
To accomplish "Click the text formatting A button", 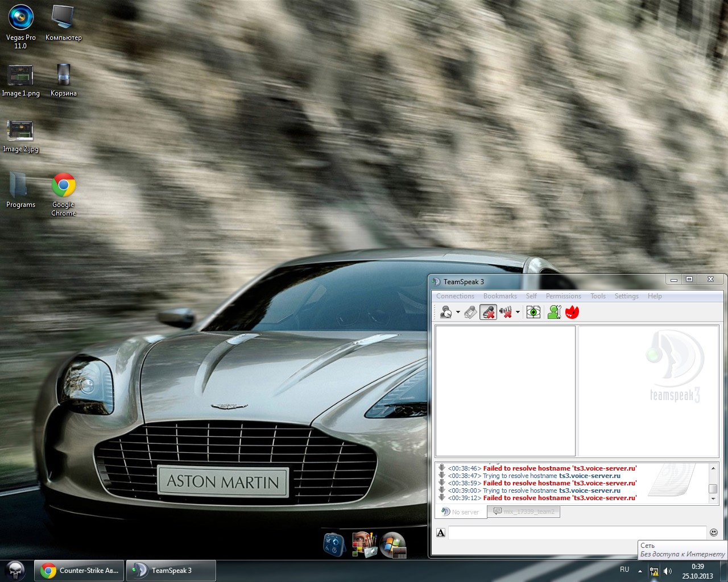I will [441, 533].
